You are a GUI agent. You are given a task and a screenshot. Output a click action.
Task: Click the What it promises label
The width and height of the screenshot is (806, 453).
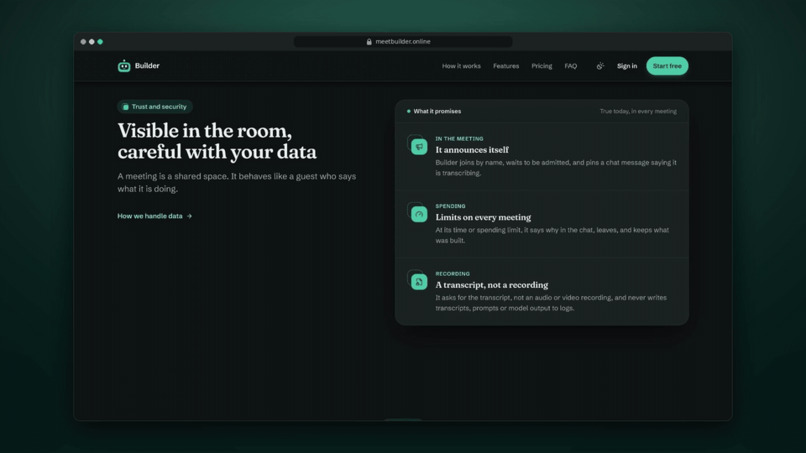point(437,111)
